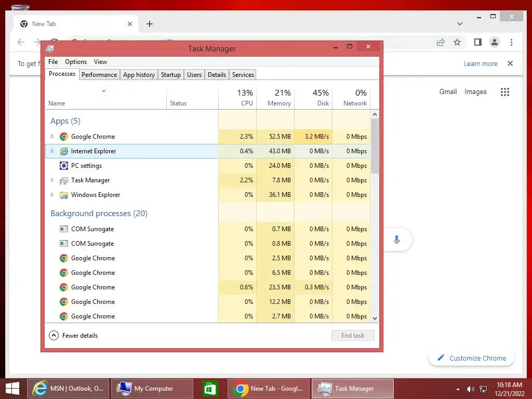532x399 pixels.
Task: Open the Windows Store taskbar icon
Action: tap(210, 389)
